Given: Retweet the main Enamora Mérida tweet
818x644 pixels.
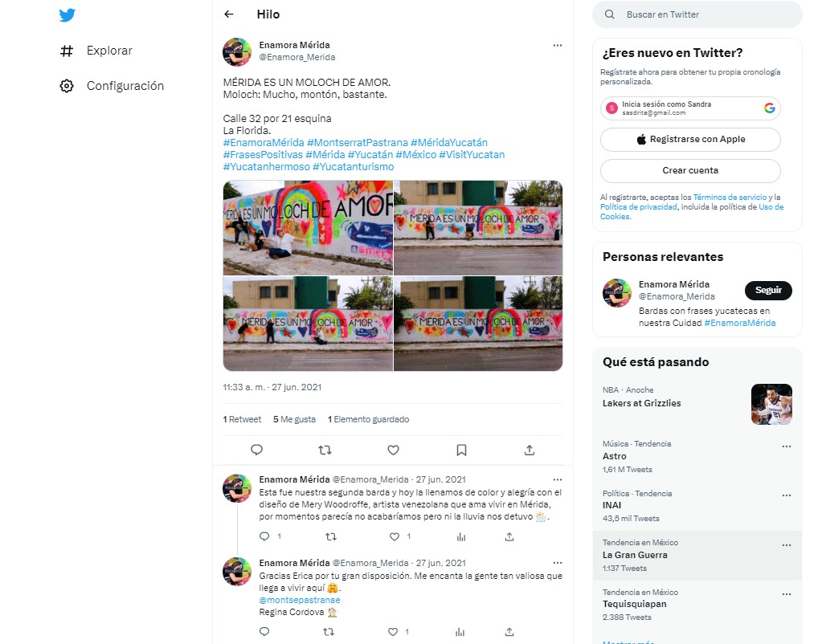Looking at the screenshot, I should click(x=325, y=450).
